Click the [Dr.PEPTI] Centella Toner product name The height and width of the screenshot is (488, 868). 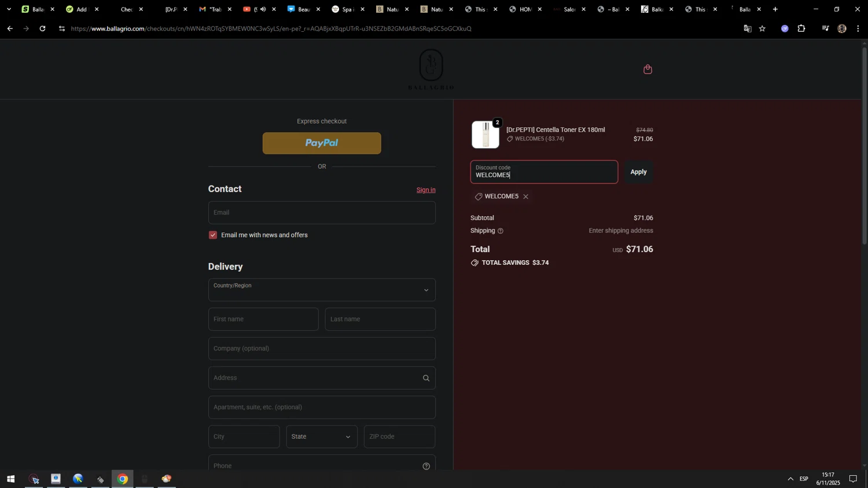coord(556,130)
